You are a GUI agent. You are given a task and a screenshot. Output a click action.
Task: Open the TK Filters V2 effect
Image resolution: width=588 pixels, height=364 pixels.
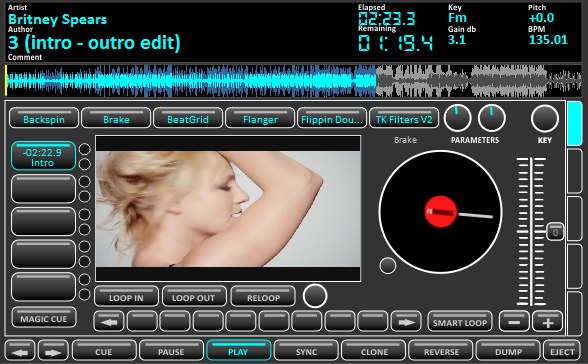(404, 118)
